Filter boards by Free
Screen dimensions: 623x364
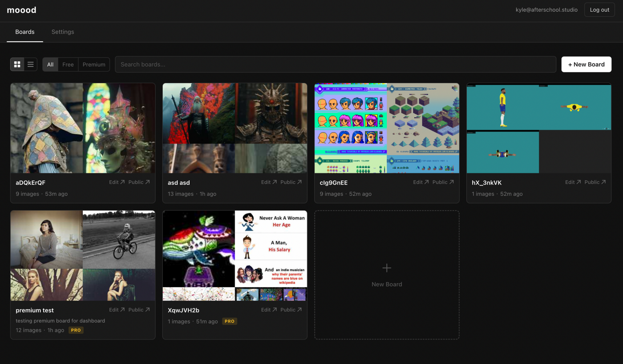(68, 64)
